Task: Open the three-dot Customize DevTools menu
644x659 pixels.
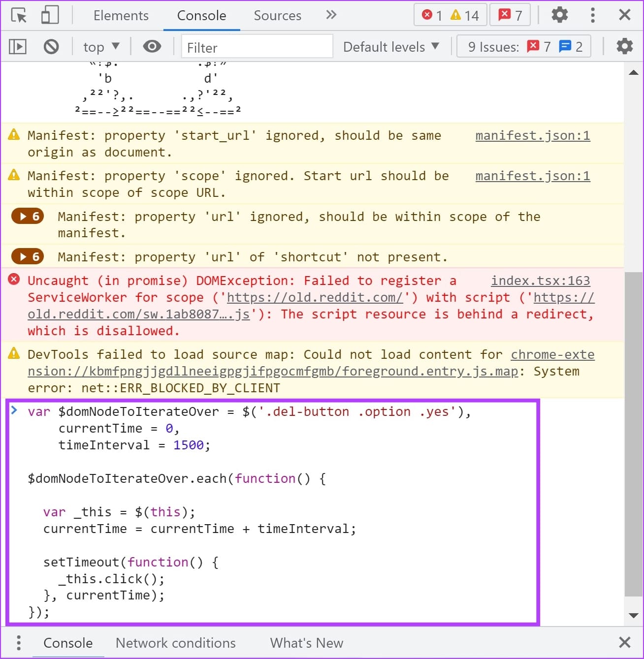Action: [x=592, y=15]
